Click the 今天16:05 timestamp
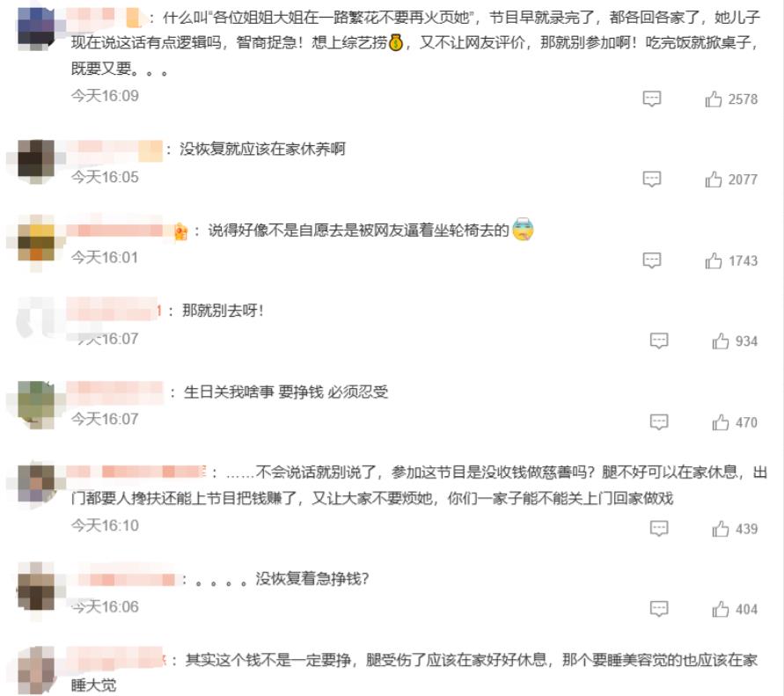The width and height of the screenshot is (784, 696). (x=105, y=177)
